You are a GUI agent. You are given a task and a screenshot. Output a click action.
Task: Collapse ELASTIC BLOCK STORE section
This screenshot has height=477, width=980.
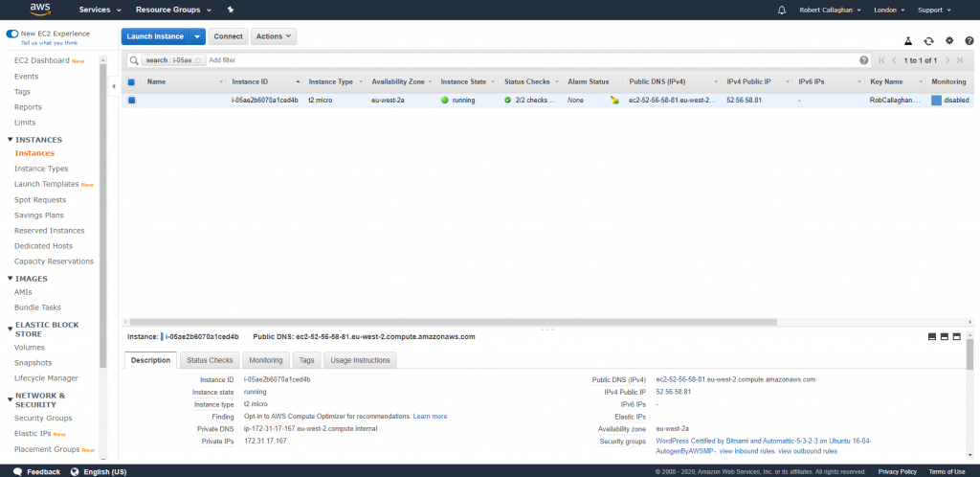[x=10, y=328]
